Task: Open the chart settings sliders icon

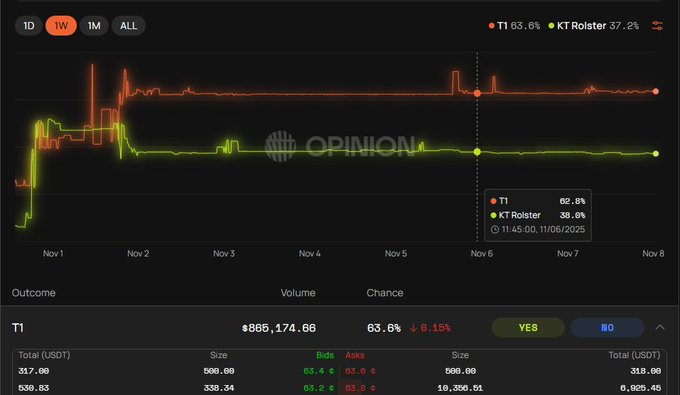Action: tap(657, 26)
